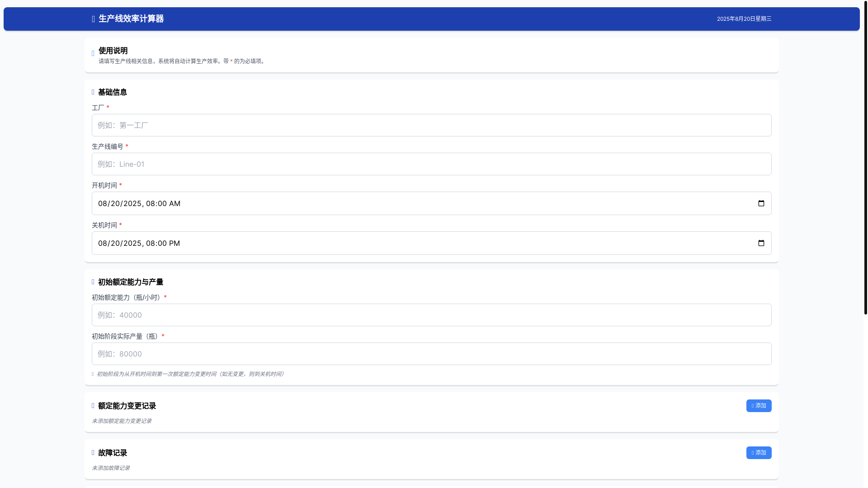868x488 pixels.
Task: Click the 故障记录 heading
Action: point(113,453)
